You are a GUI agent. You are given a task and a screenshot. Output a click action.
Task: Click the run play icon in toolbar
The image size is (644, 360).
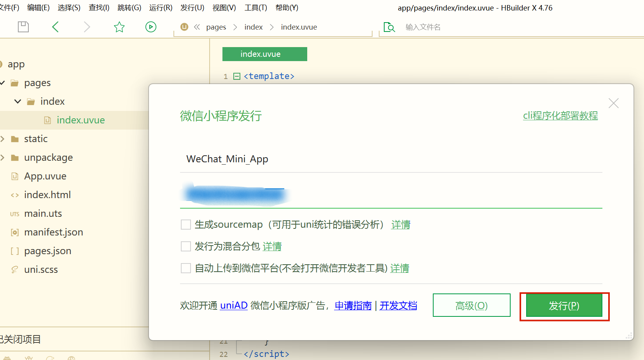pos(151,27)
